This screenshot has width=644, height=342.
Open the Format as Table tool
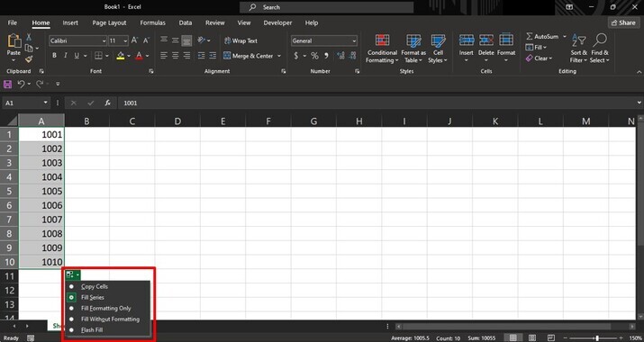(x=413, y=49)
